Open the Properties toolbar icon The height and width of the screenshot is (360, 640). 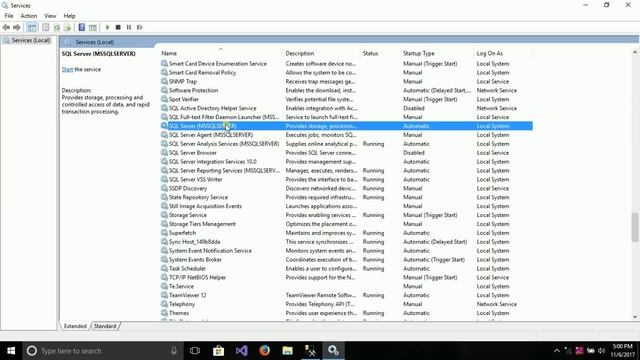point(46,27)
